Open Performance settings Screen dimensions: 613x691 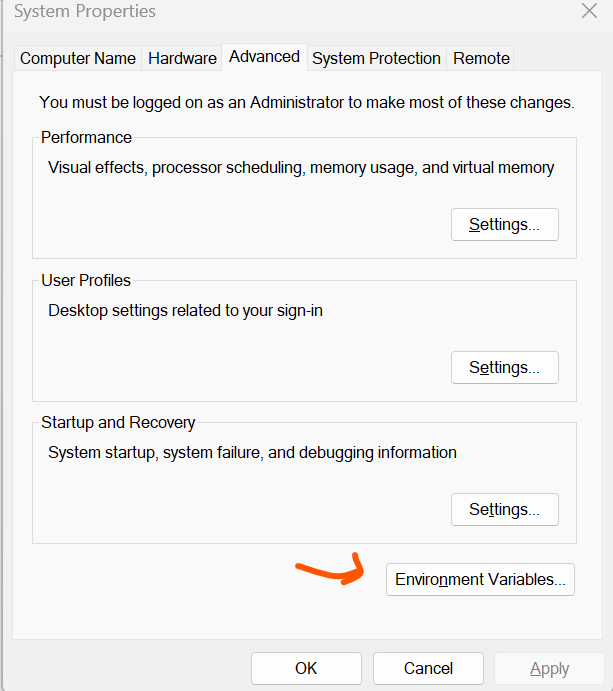[504, 225]
